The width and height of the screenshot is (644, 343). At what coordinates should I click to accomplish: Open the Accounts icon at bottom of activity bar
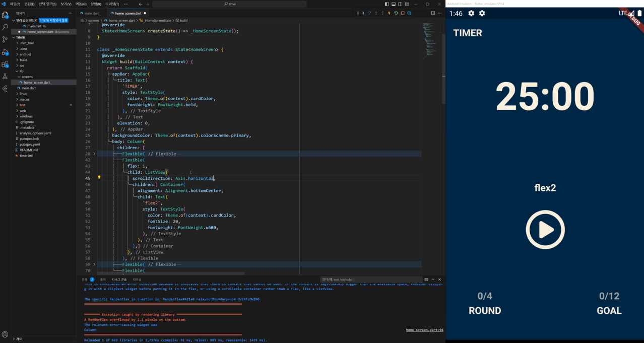coord(5,334)
